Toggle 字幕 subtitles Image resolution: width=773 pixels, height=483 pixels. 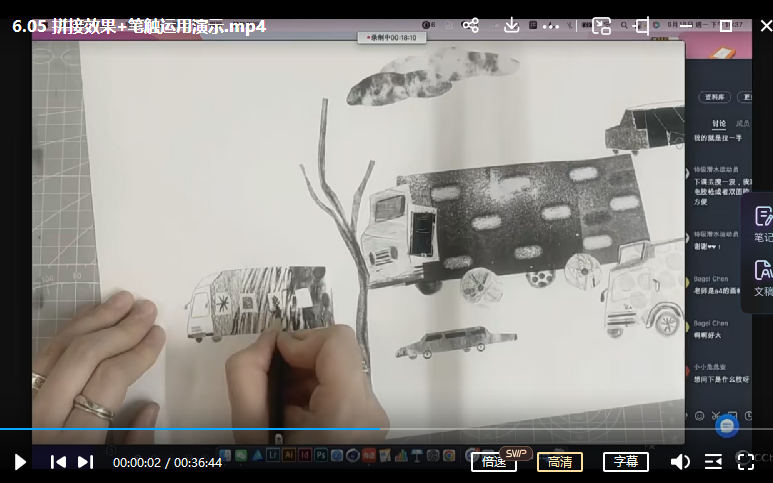point(625,462)
